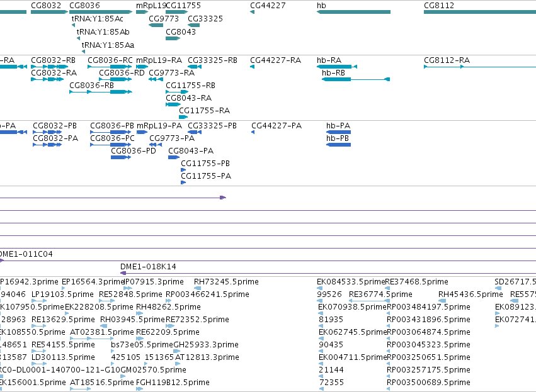Click EST AT02381.5prime

[91, 339]
